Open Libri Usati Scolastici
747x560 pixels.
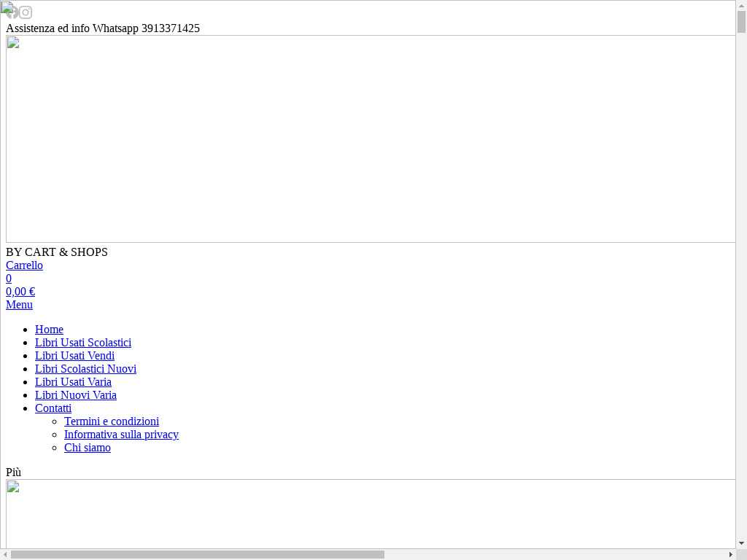pyautogui.click(x=83, y=343)
